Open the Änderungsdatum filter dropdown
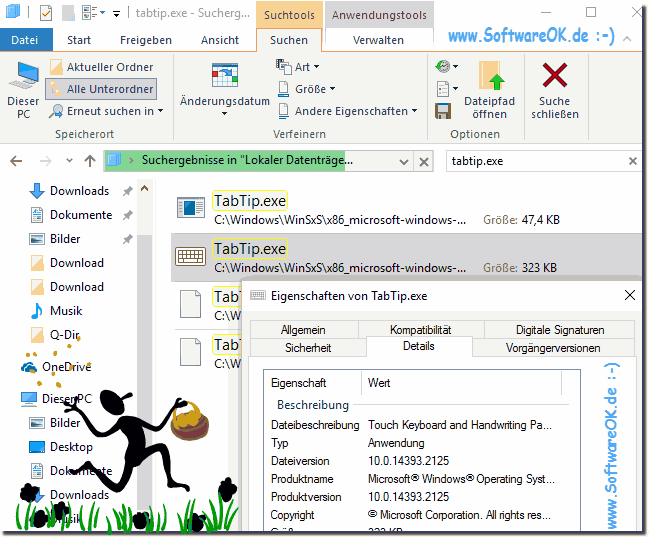This screenshot has height=538, width=649. coord(225,90)
